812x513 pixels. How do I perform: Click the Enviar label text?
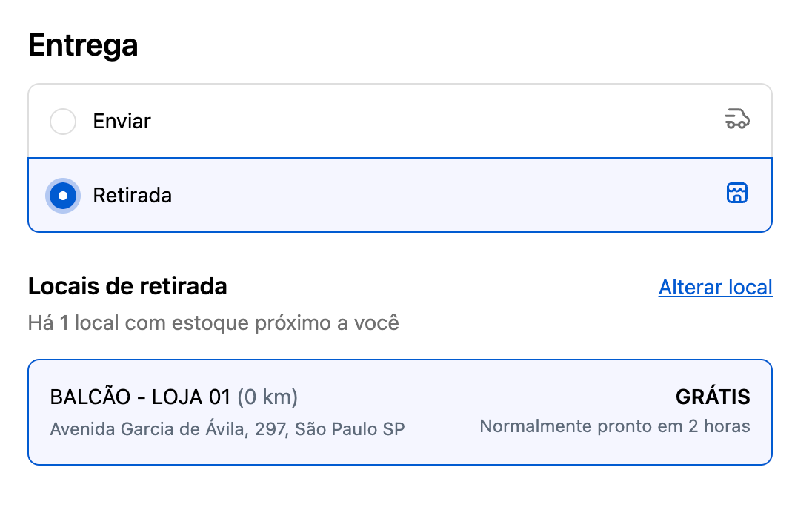click(122, 121)
